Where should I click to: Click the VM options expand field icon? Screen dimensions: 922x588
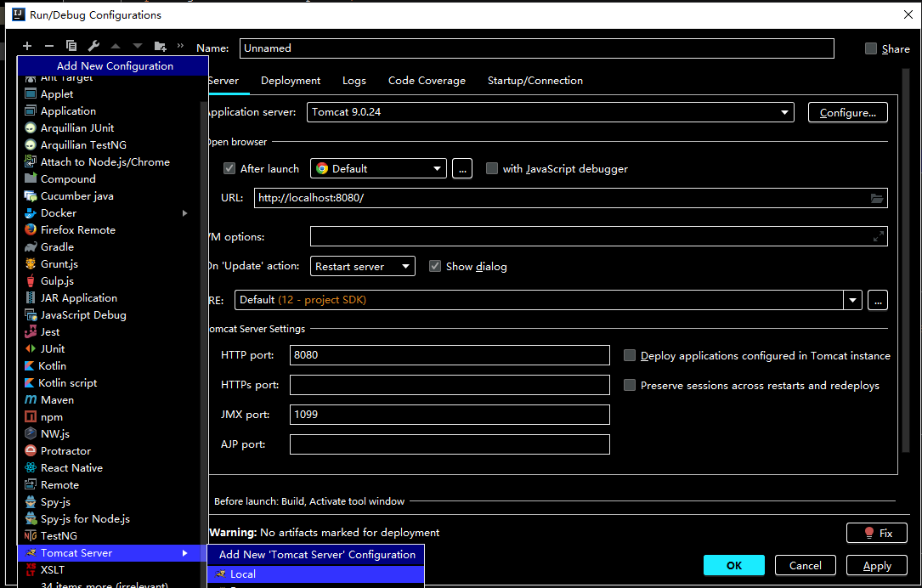(x=879, y=236)
